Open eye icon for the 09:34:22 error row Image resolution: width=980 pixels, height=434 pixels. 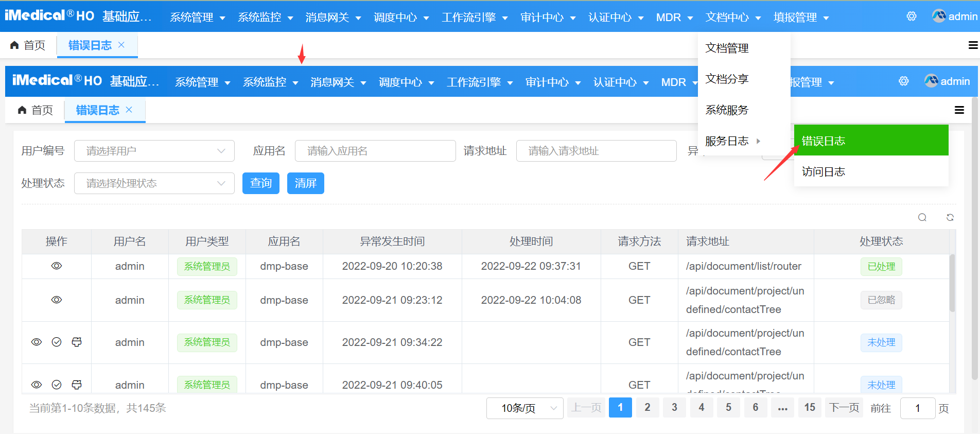37,342
